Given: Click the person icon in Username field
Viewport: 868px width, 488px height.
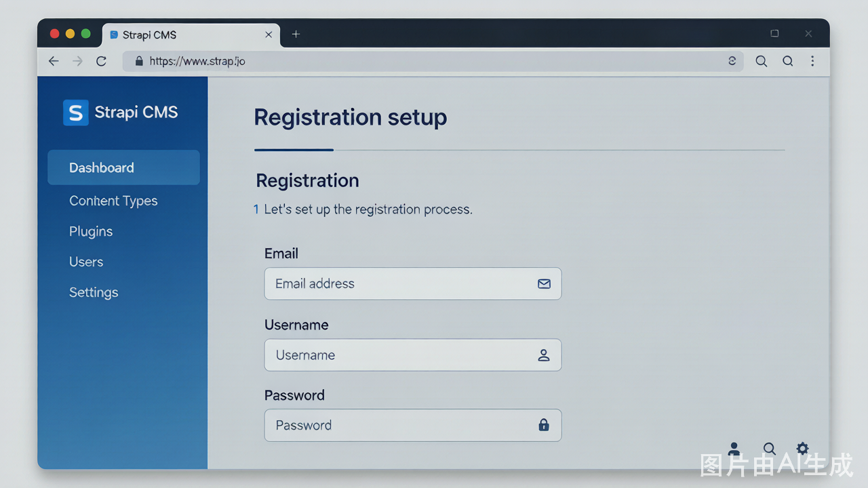Looking at the screenshot, I should pyautogui.click(x=543, y=355).
